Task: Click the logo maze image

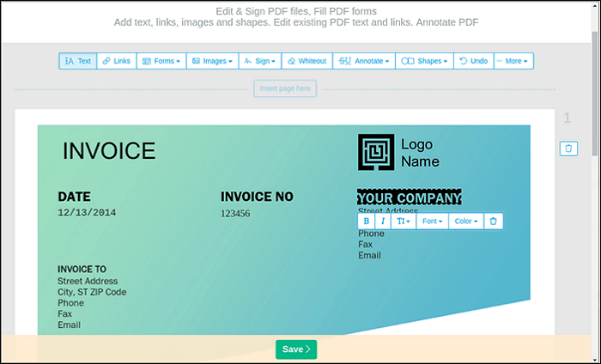Action: 376,152
